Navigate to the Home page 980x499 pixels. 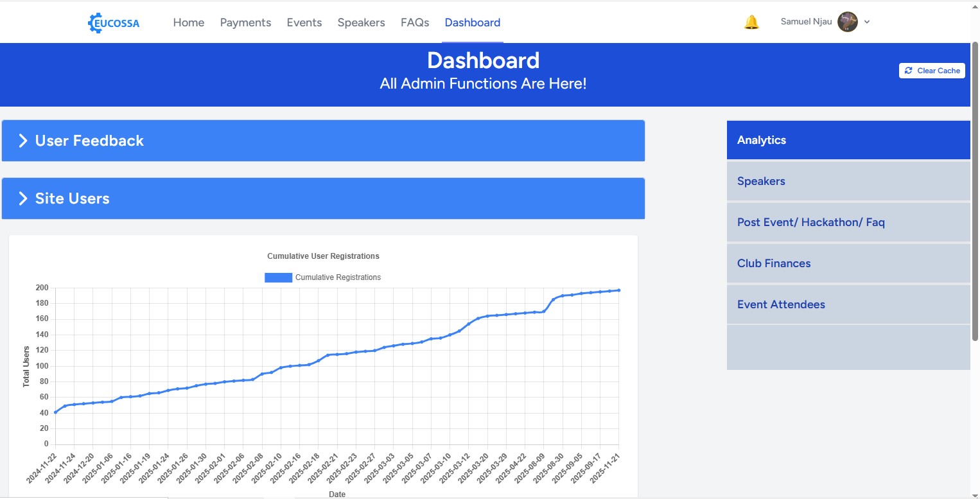coord(188,22)
